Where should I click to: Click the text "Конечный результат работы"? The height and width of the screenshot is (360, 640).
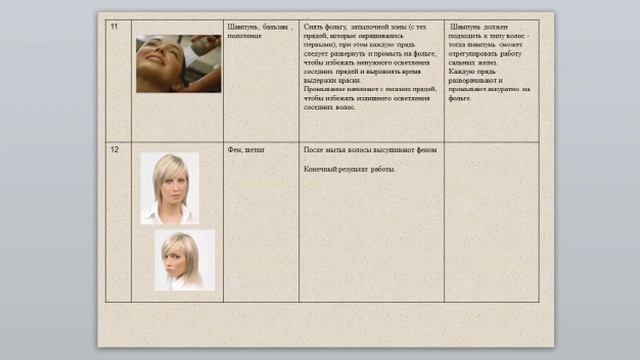pyautogui.click(x=349, y=169)
